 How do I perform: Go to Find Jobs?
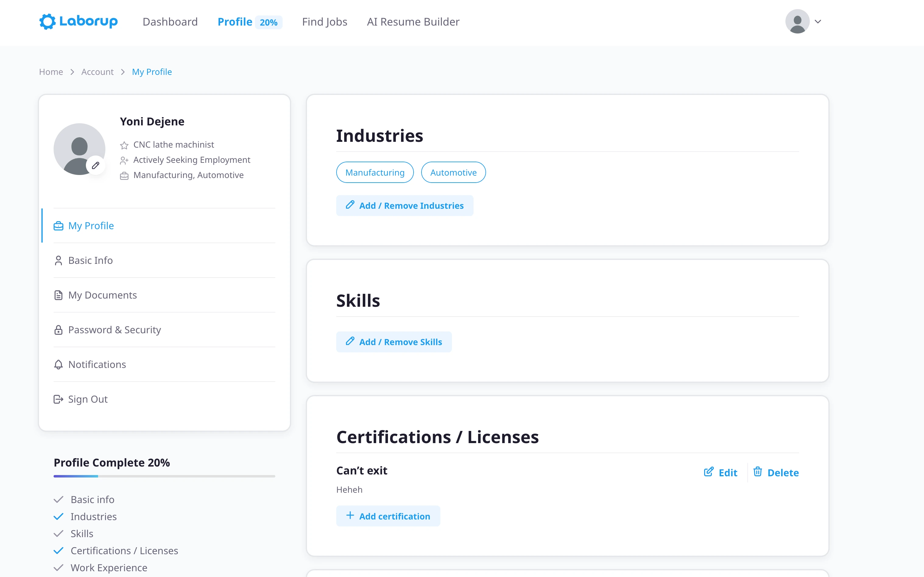click(325, 22)
